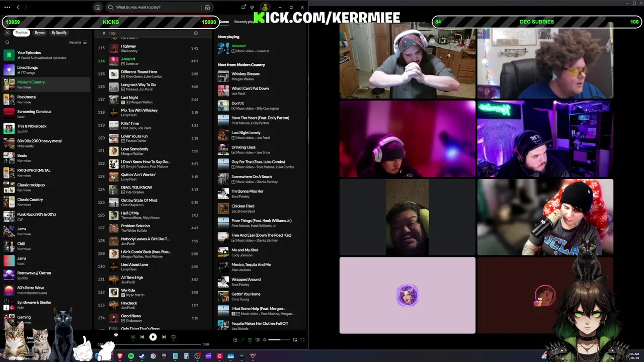
Task: Toggle repeat in the player
Action: tap(174, 337)
